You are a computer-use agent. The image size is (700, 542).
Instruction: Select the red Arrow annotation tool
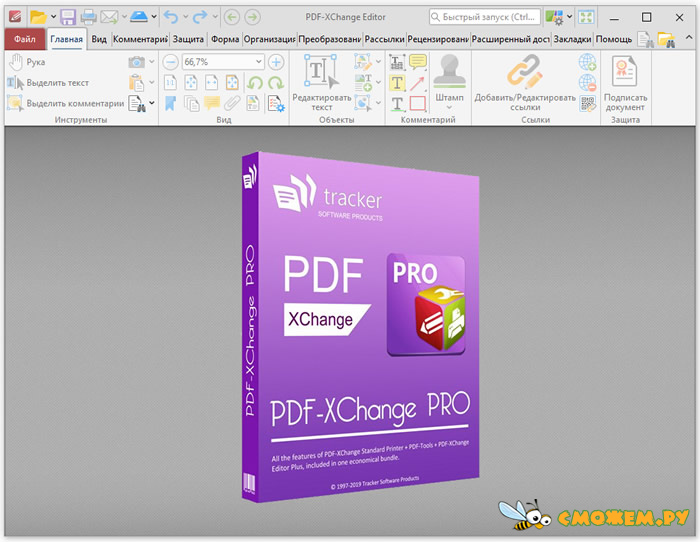tap(417, 83)
